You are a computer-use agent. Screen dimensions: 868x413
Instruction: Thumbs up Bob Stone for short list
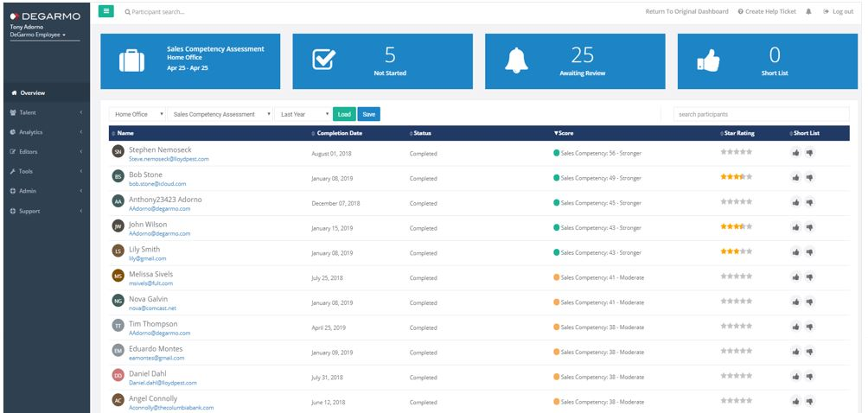coord(795,178)
